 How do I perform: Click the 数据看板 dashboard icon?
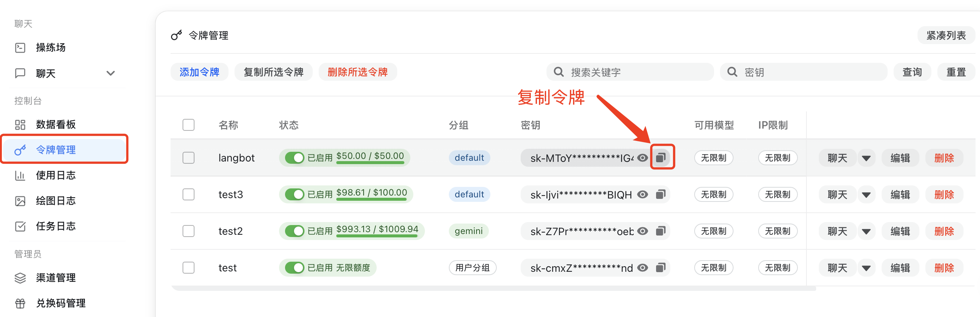[20, 125]
